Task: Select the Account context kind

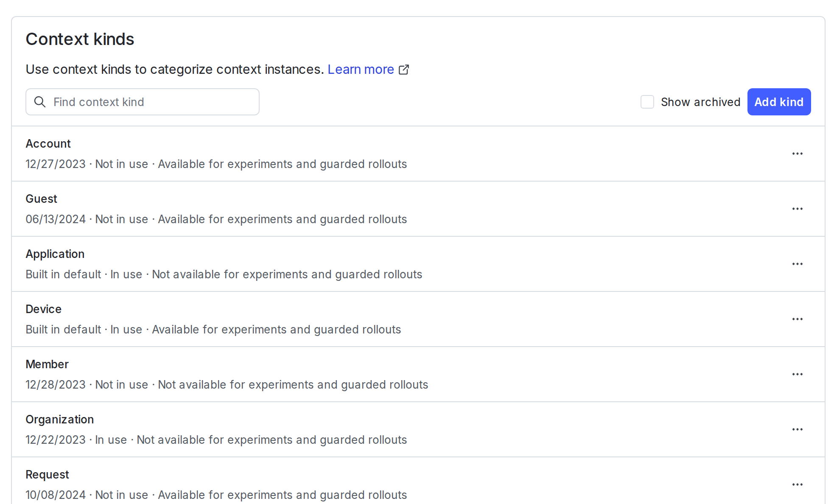Action: tap(48, 143)
